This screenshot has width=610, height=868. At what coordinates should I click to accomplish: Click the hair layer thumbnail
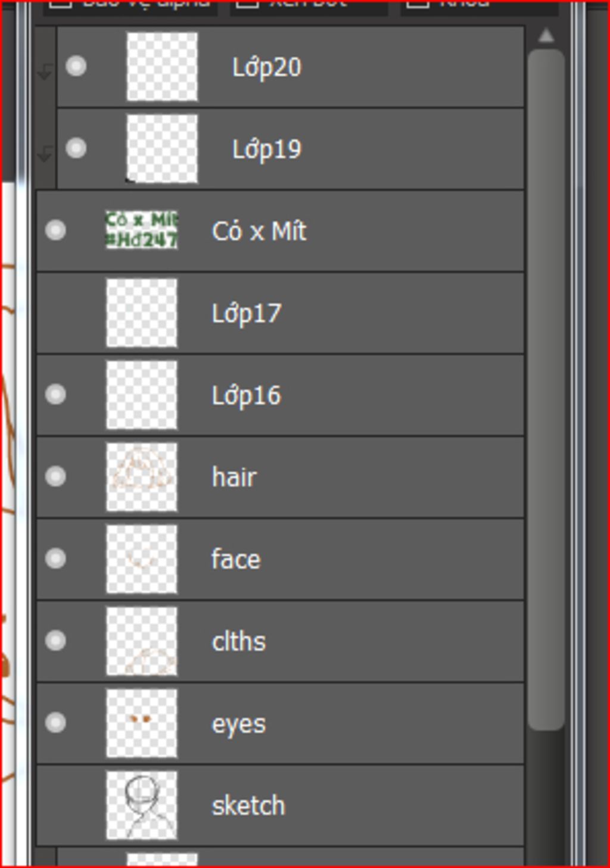[x=142, y=477]
